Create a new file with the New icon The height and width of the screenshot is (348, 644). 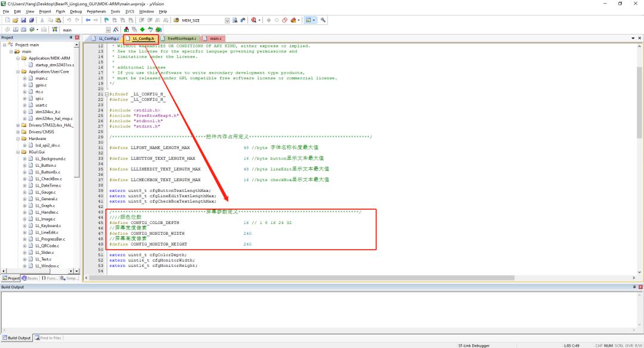pyautogui.click(x=7, y=20)
